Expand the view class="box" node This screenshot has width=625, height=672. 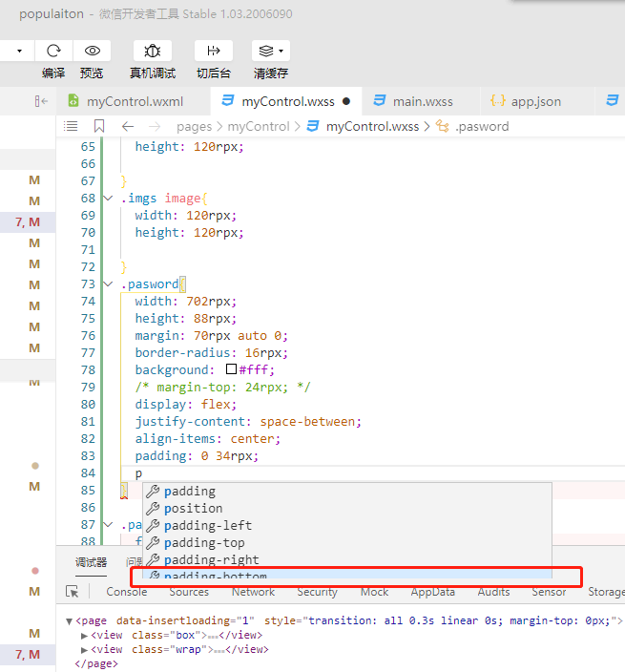pos(84,636)
